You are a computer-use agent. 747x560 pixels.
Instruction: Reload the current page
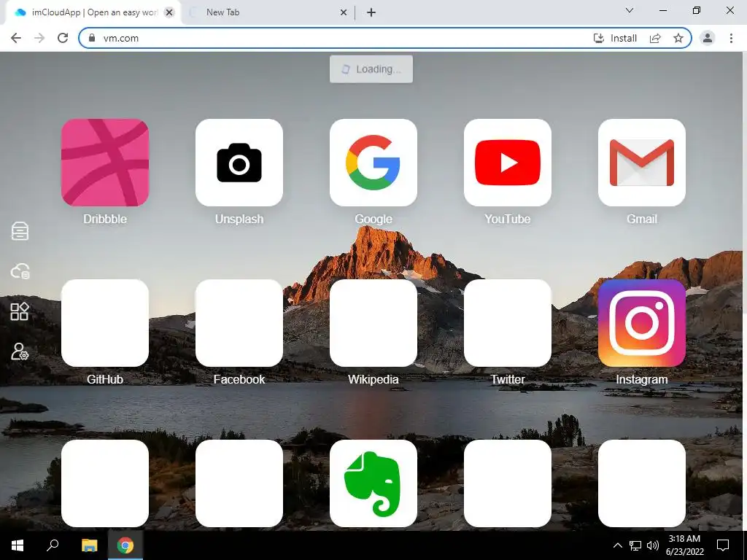click(63, 38)
